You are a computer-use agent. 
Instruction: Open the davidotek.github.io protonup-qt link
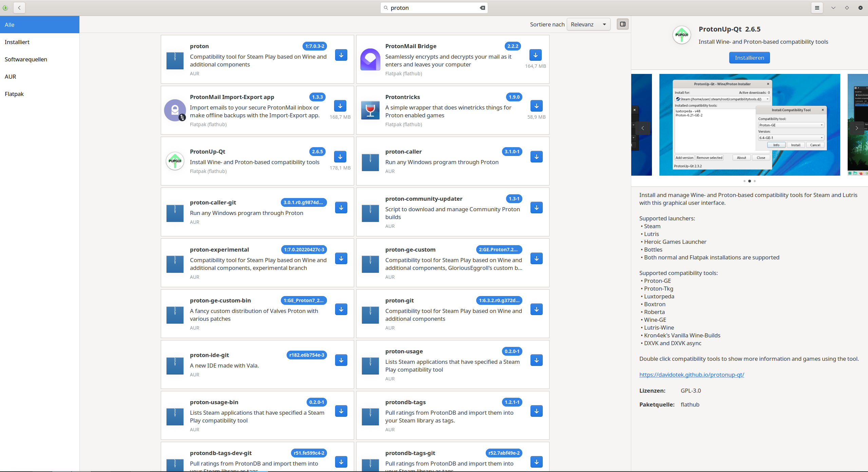coord(691,375)
